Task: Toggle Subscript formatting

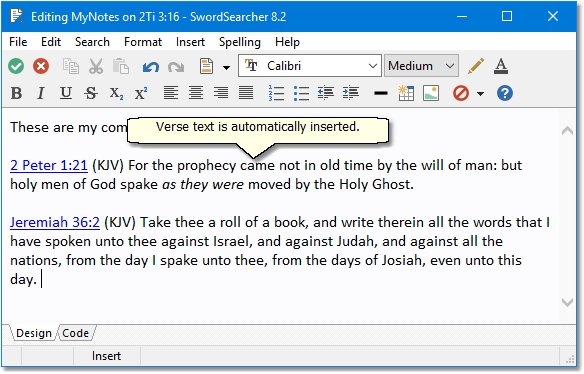Action: [116, 94]
